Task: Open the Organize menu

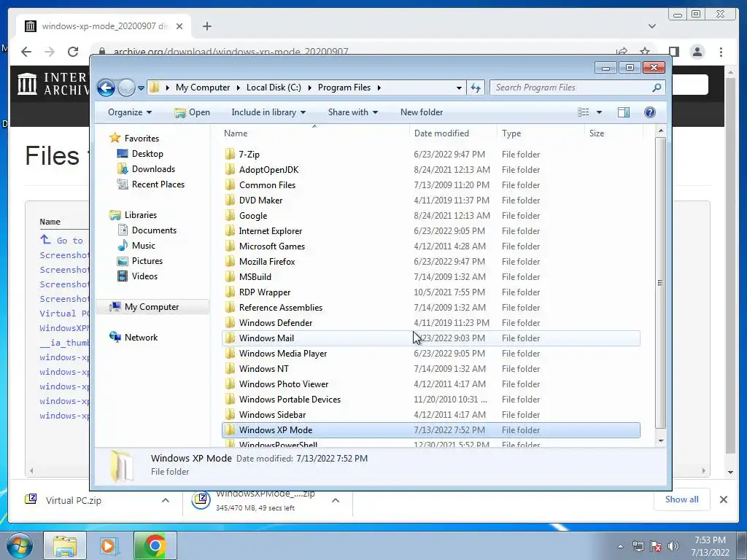Action: tap(130, 112)
